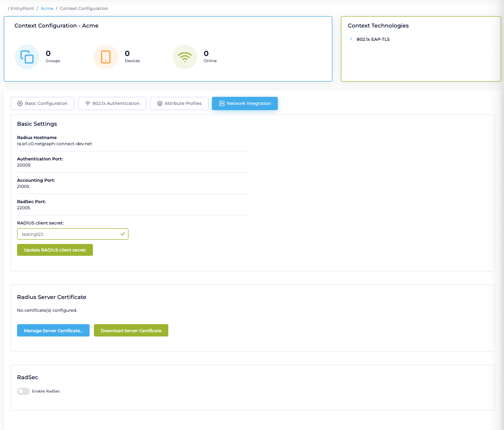Click the EntryPoint breadcrumb item
The image size is (504, 430).
point(22,9)
